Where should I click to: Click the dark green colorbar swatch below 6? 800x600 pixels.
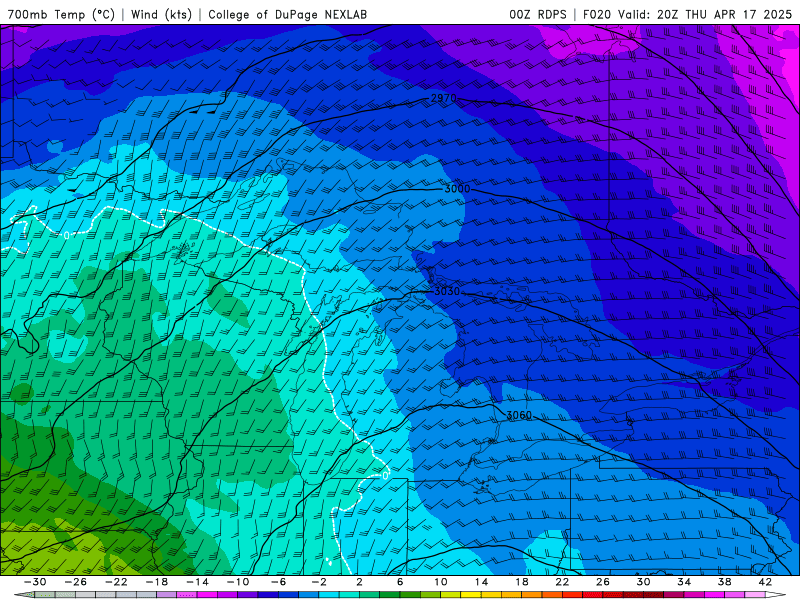click(x=390, y=595)
